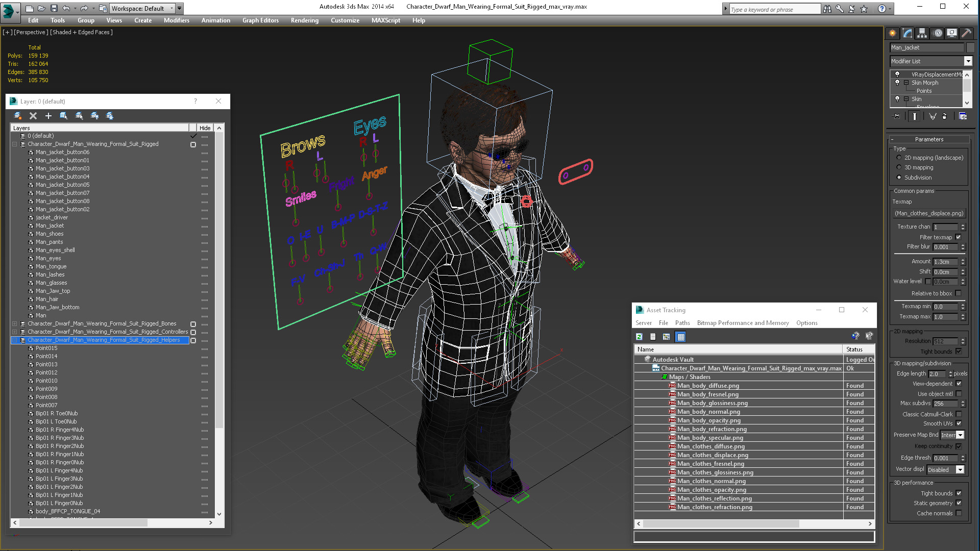
Task: Select the Subdivision radio button
Action: click(899, 178)
